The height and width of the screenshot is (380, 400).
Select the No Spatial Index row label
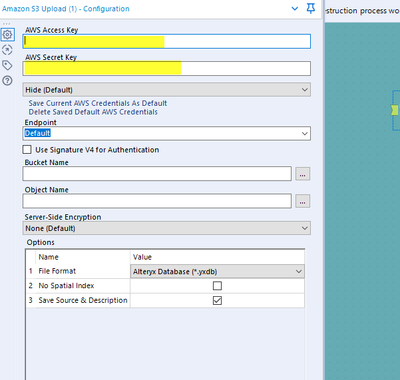coord(66,286)
